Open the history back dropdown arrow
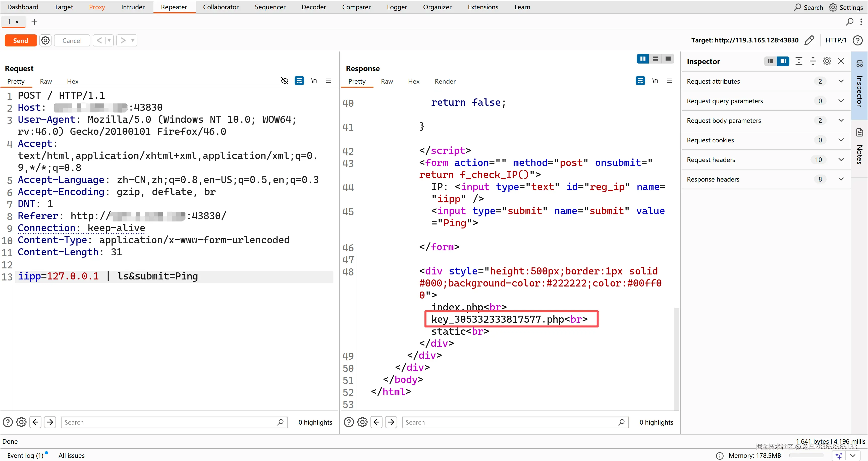The width and height of the screenshot is (868, 461). [109, 40]
